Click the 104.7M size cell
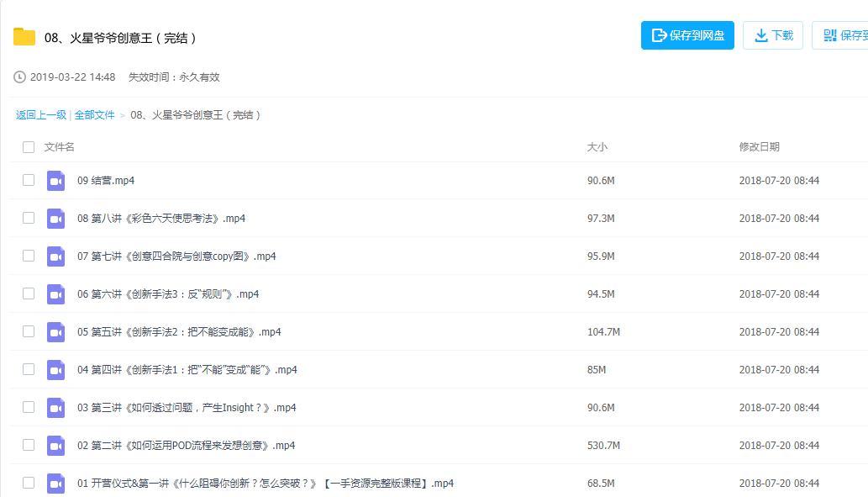868x497 pixels. [x=603, y=332]
